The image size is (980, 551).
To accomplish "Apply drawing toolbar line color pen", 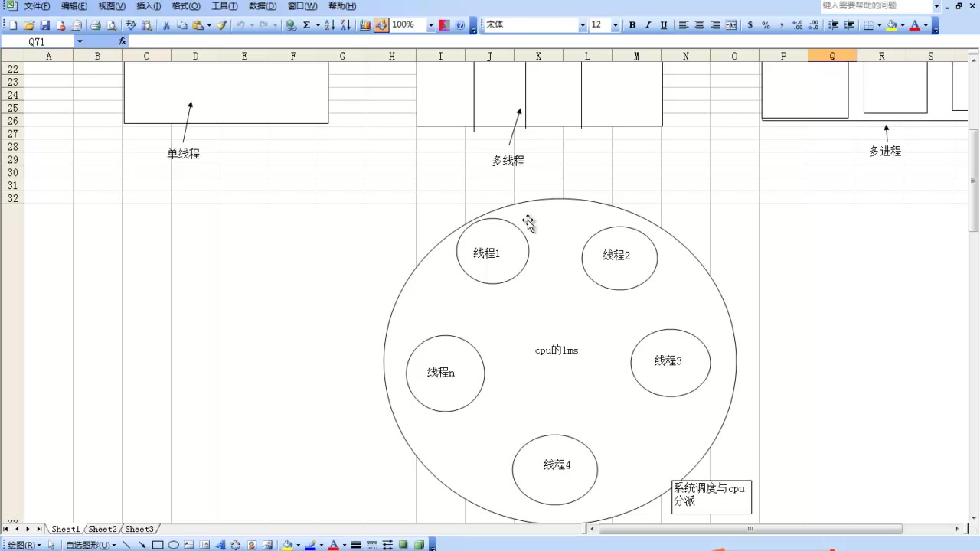I will pos(310,545).
